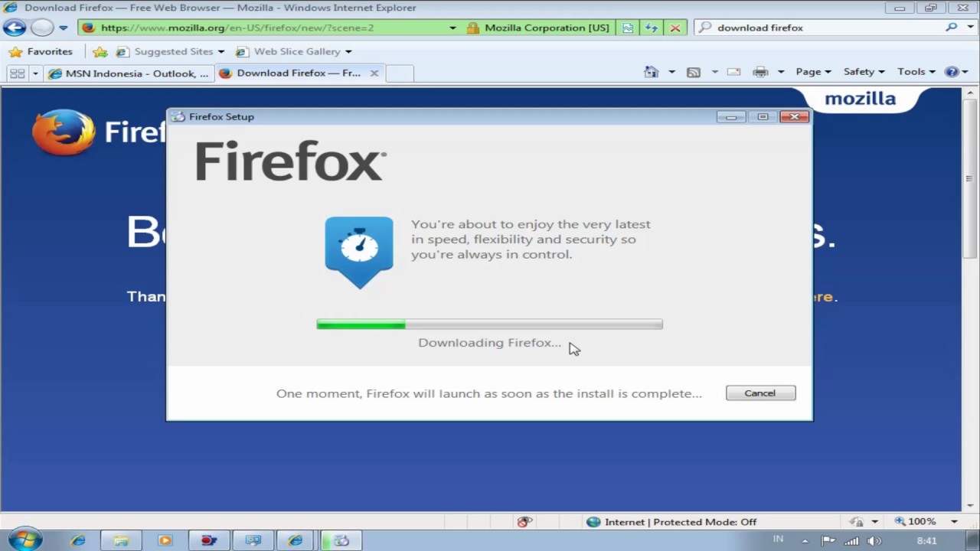The image size is (980, 551).
Task: Click the running Internet Explorer taskbar button
Action: pos(296,540)
